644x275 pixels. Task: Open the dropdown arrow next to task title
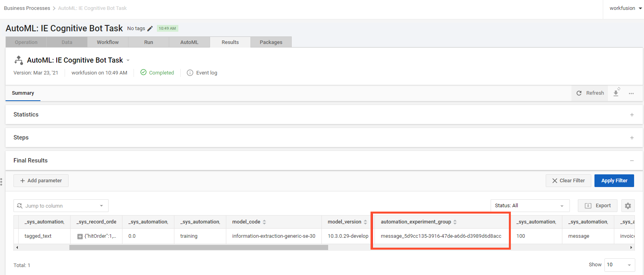coord(128,61)
